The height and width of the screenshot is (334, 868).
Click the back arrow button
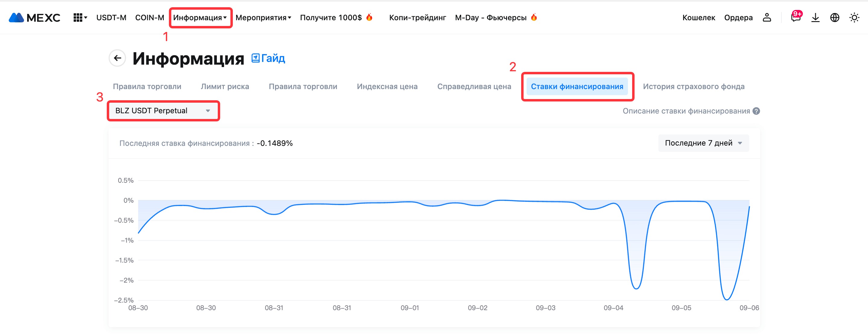(x=117, y=58)
